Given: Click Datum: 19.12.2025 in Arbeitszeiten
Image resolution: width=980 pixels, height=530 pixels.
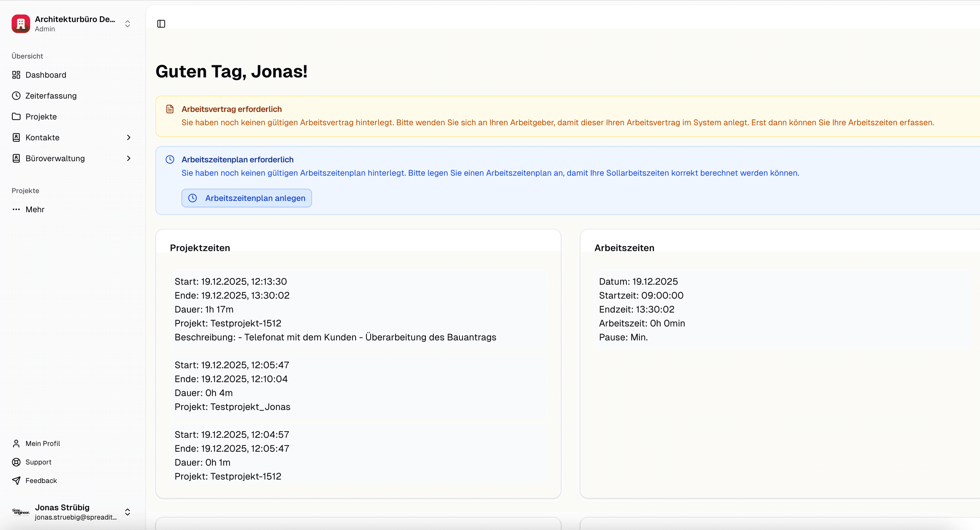Looking at the screenshot, I should click(638, 282).
